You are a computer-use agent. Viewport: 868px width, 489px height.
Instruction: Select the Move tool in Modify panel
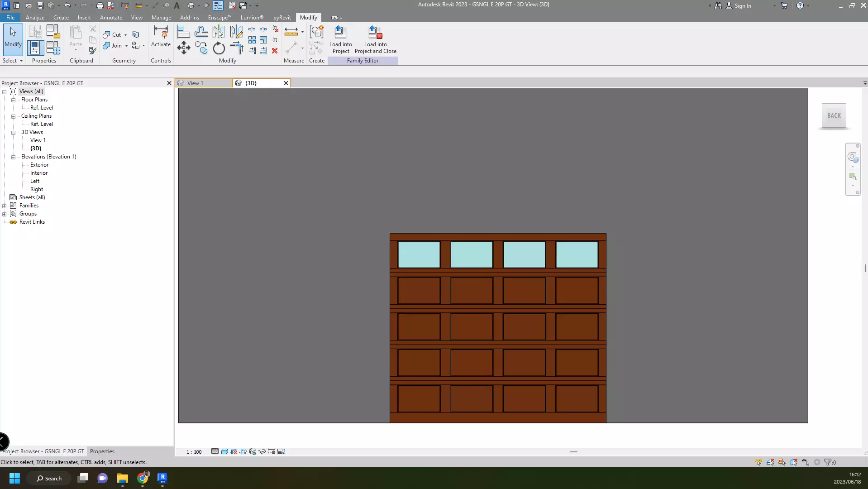point(183,48)
